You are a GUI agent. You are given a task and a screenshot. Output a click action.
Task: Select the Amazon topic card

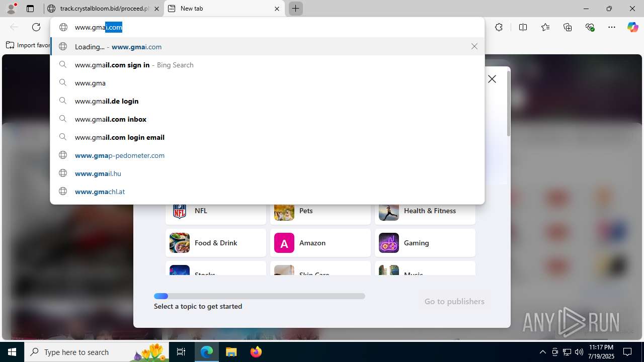pyautogui.click(x=320, y=243)
